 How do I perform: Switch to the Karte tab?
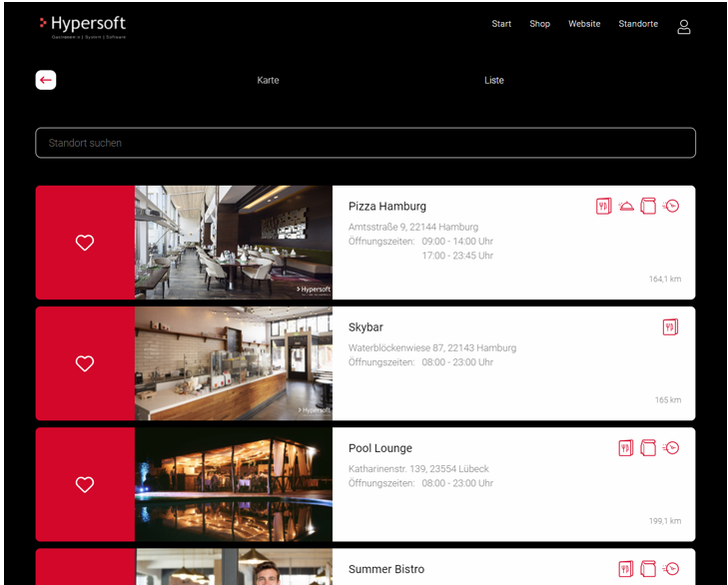[x=268, y=80]
